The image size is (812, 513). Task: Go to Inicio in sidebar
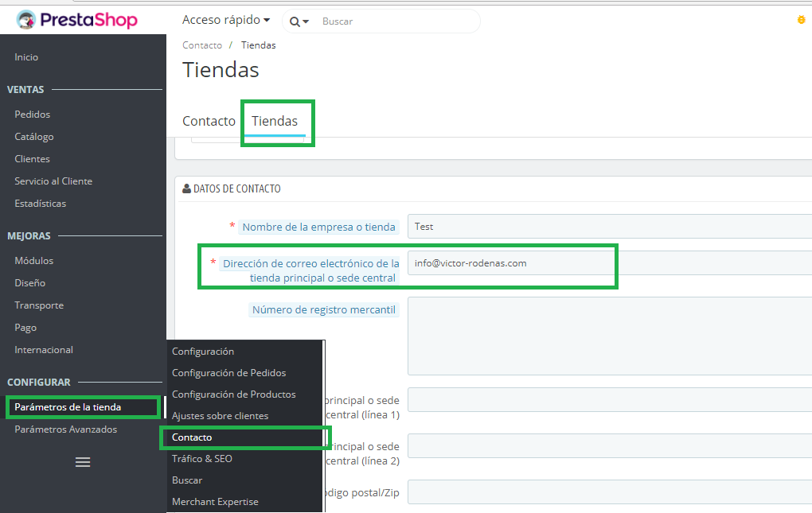coord(26,57)
